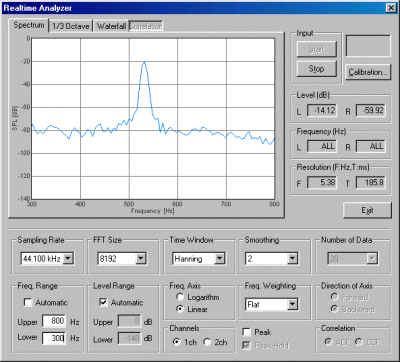Choose 2ch channel option

[x=207, y=342]
